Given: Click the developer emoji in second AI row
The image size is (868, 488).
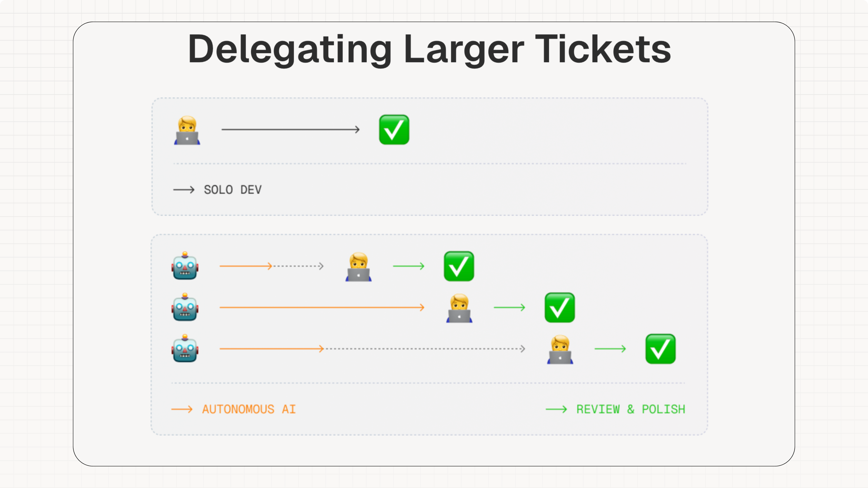Looking at the screenshot, I should (459, 308).
